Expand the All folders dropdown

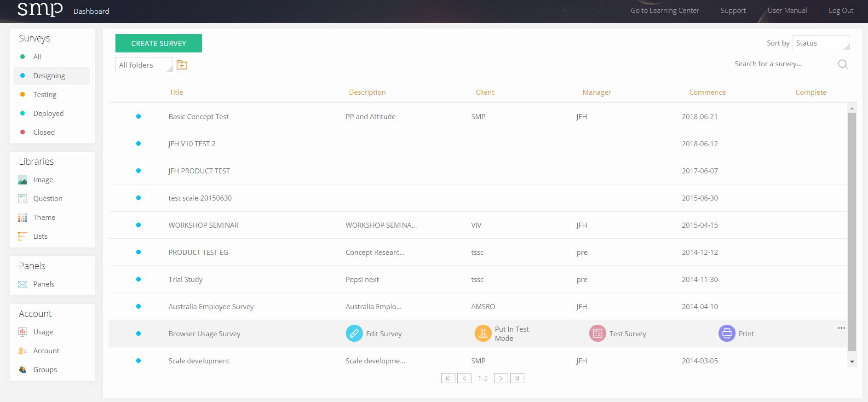coord(144,65)
